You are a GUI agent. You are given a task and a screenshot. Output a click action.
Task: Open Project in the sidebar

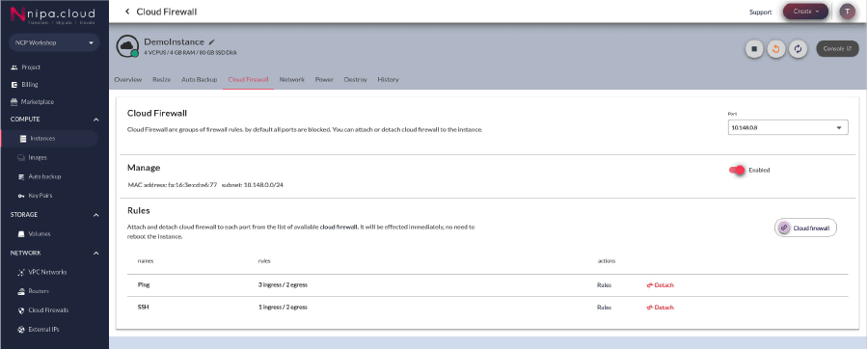31,67
